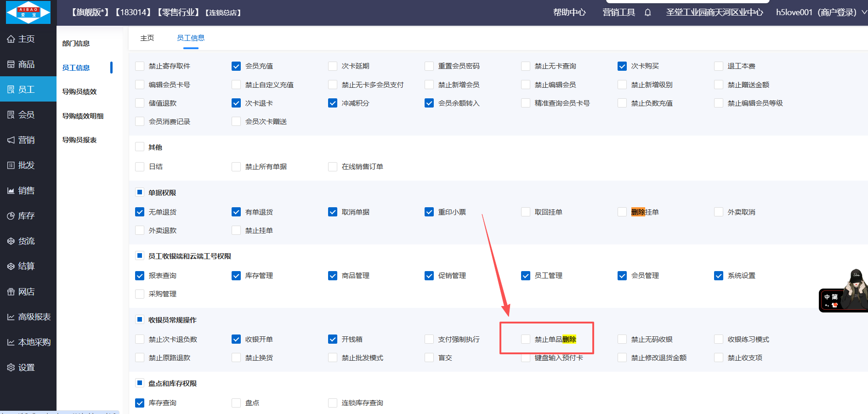
Task: Open 设置 gear in sidebar
Action: 27,368
